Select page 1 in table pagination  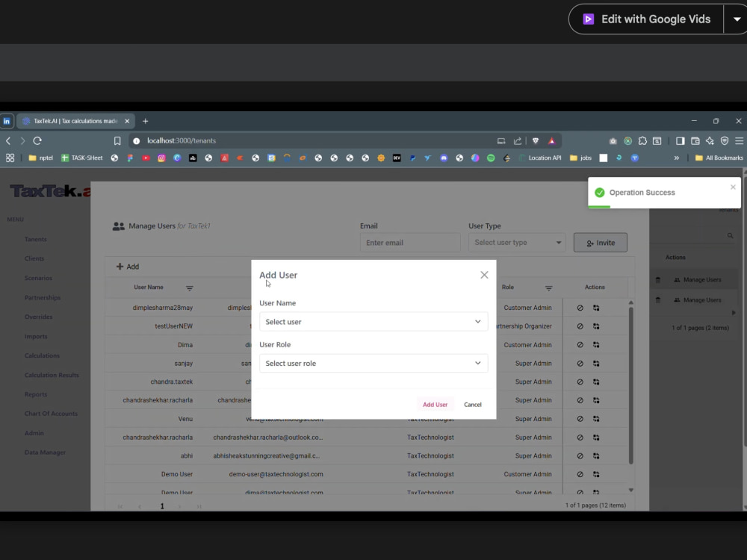point(162,505)
